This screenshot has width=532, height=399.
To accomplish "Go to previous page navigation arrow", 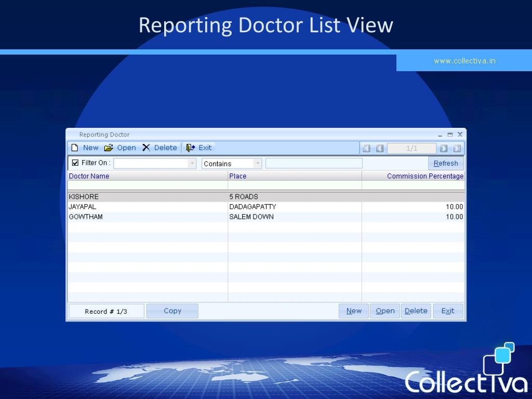I will click(x=380, y=148).
